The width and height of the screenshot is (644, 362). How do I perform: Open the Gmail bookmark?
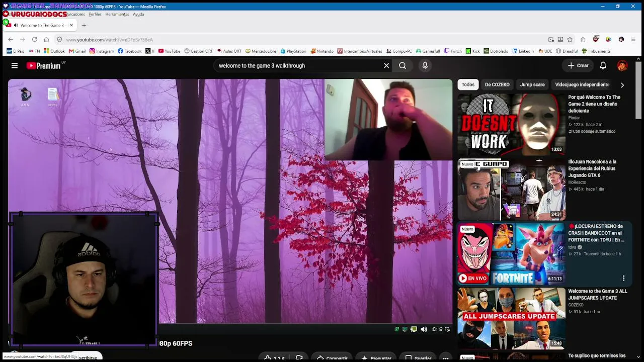coord(77,51)
